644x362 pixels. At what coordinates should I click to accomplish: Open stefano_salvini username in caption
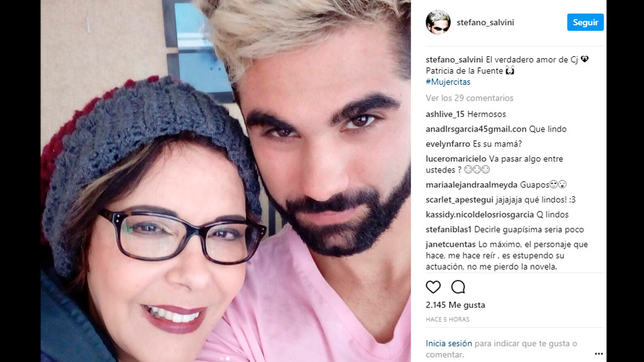pos(454,60)
